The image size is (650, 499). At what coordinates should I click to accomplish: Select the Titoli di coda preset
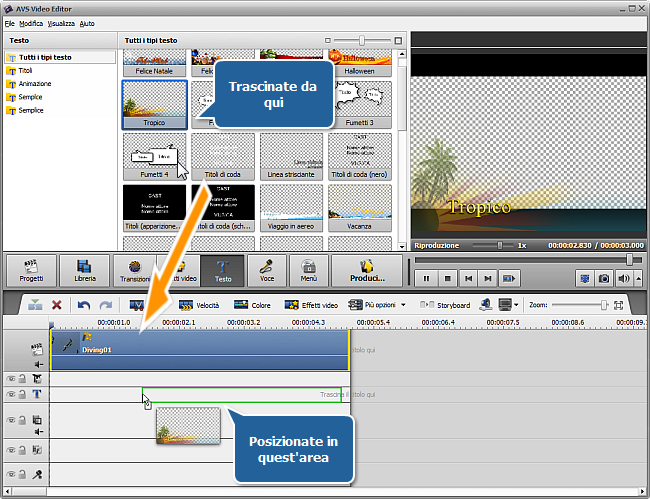coord(223,156)
